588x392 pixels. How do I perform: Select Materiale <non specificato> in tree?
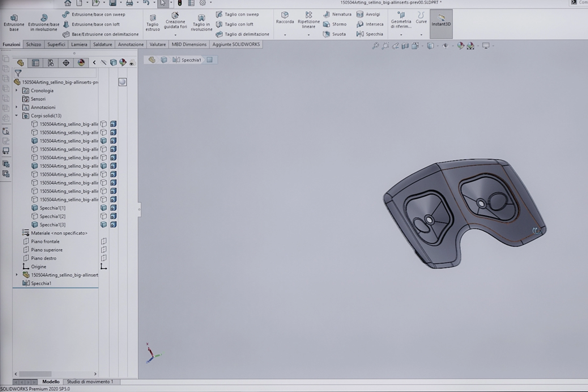[x=59, y=233]
